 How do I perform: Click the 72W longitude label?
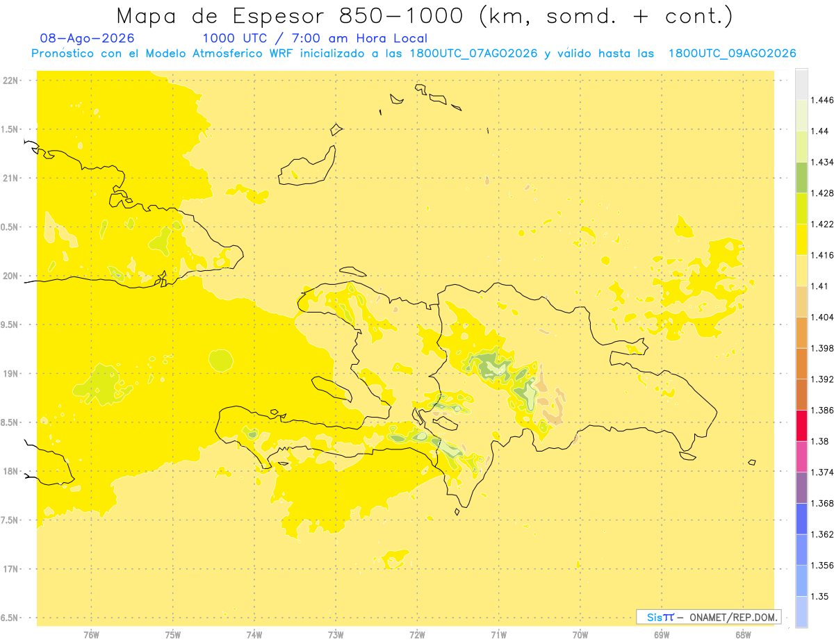[x=417, y=634]
